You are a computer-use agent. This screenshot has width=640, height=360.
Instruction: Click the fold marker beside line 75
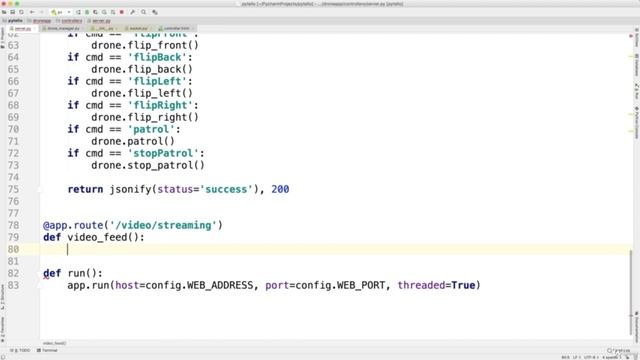[40, 189]
